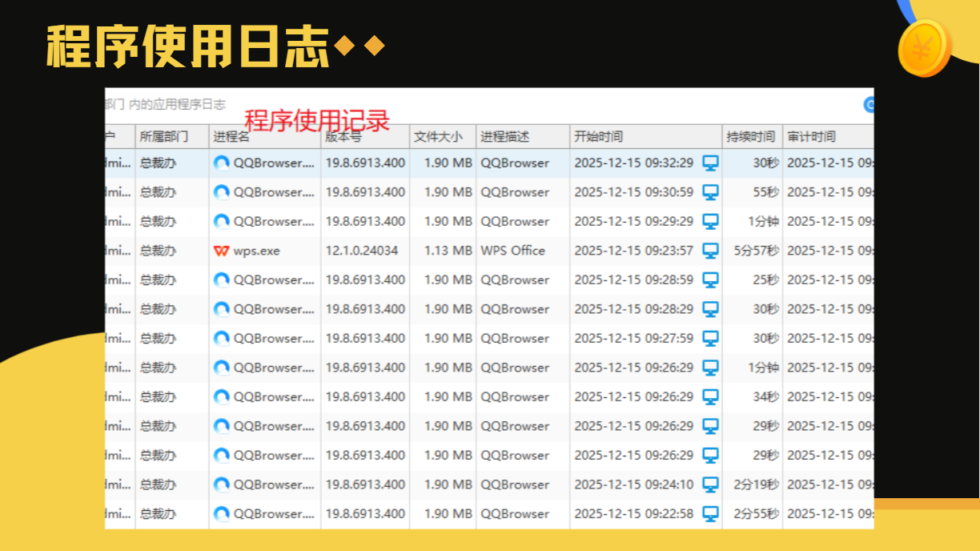
Task: Select the row with duration 2分55秒
Action: 489,514
